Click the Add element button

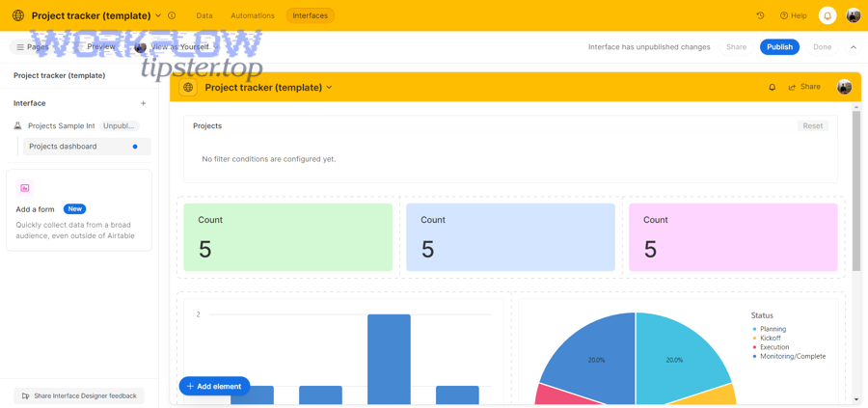pos(214,386)
